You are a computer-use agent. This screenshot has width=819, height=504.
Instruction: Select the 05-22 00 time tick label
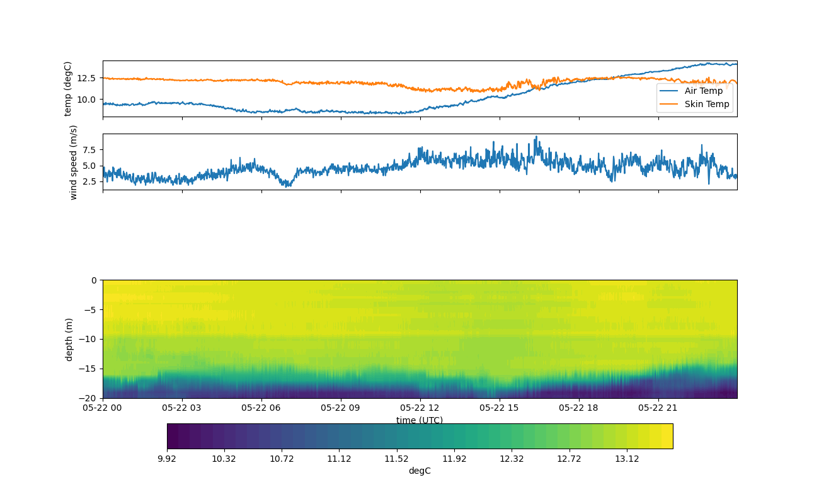[103, 408]
